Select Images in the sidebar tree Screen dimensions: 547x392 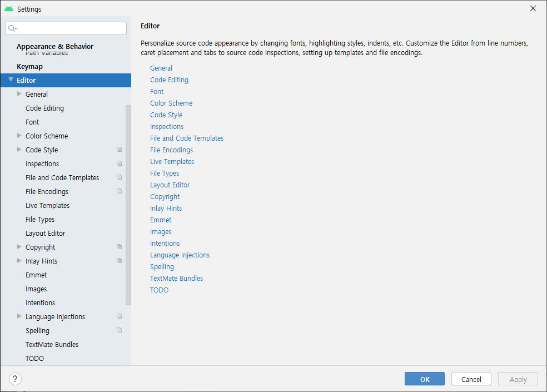pos(36,289)
